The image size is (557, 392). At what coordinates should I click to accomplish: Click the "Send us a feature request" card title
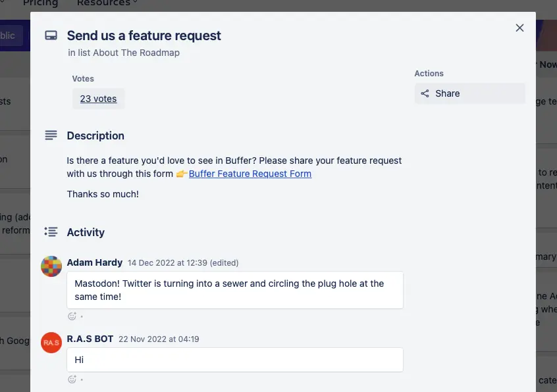click(144, 36)
